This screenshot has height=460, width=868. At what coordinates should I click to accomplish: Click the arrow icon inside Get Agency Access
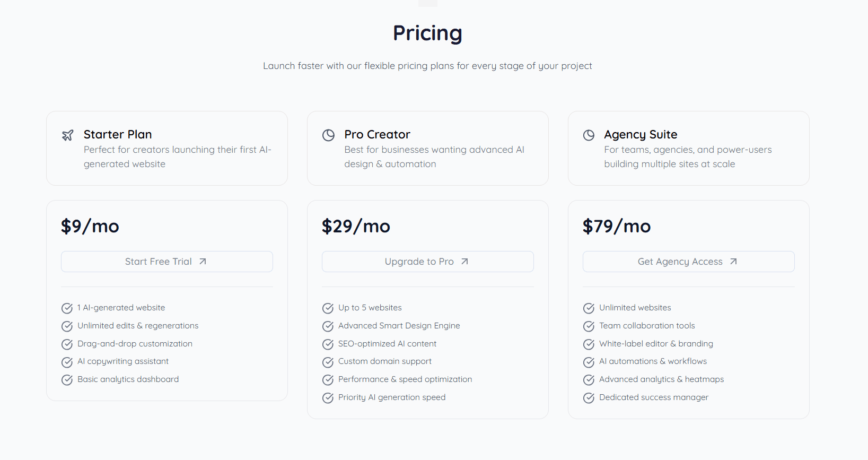[x=734, y=261]
